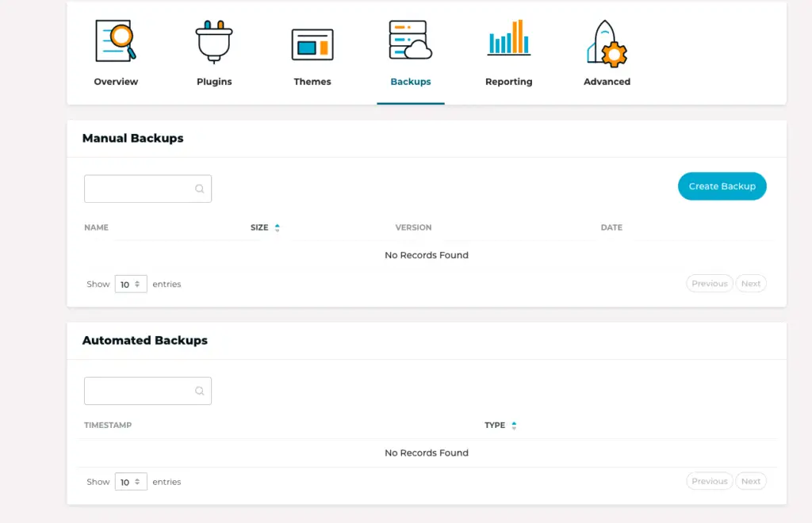
Task: Open the Manual Backups entries count dropdown
Action: tap(131, 284)
